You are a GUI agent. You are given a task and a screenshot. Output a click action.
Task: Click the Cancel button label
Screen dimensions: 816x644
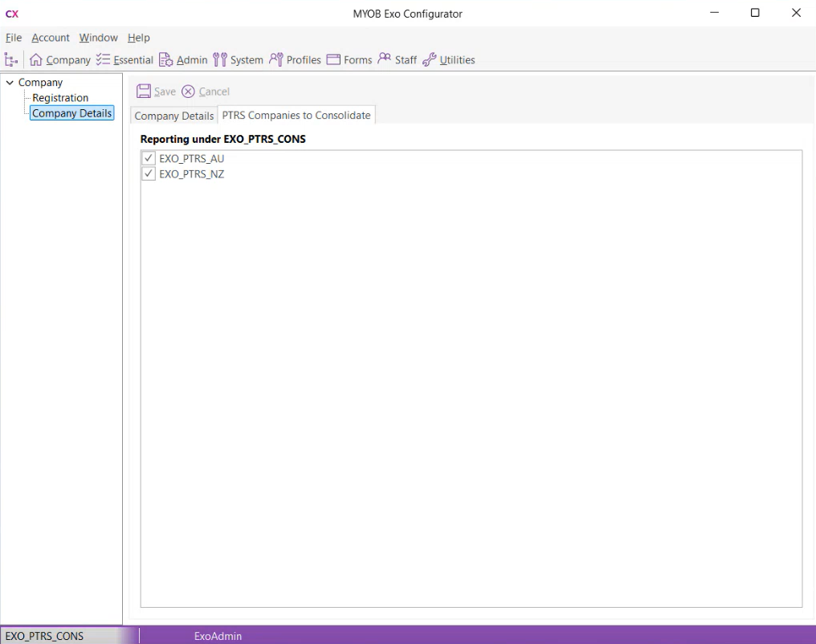214,92
